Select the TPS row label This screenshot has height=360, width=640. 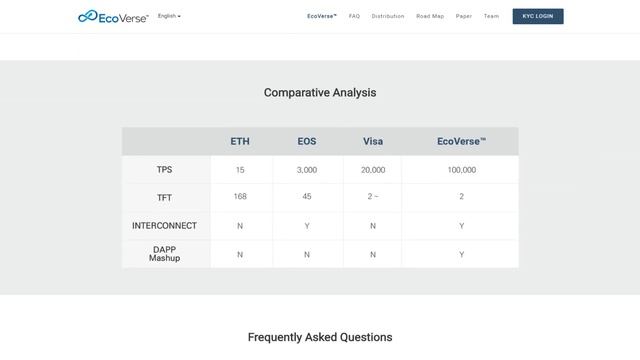[164, 170]
